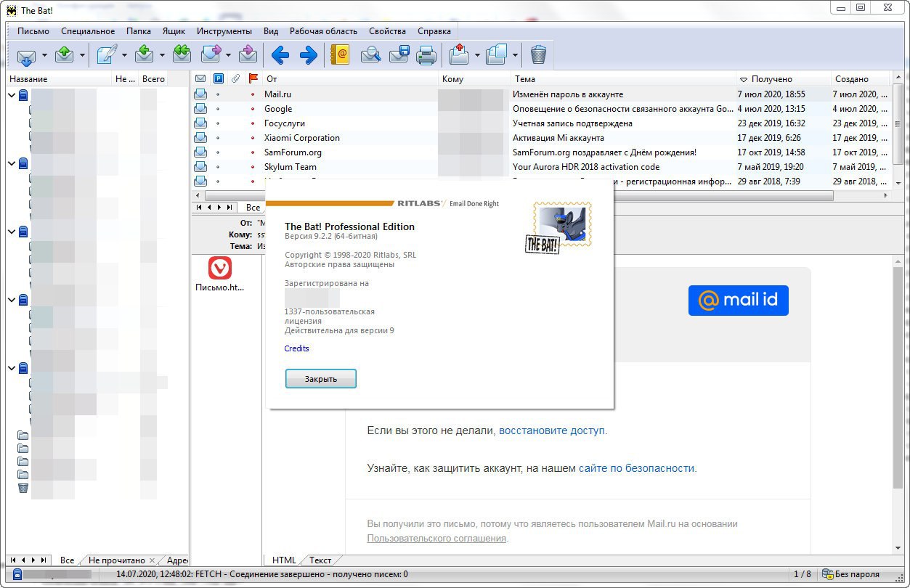Switch to the HTML view tab
The width and height of the screenshot is (910, 588).
(284, 560)
